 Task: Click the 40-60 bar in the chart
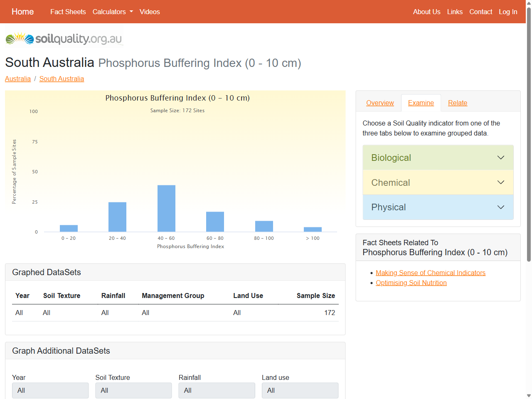click(x=166, y=208)
